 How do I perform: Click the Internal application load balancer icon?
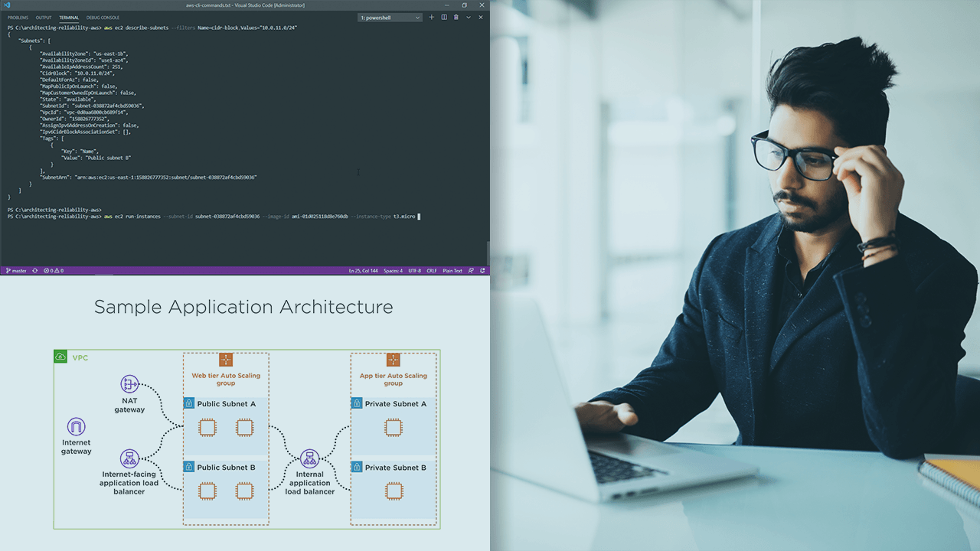click(309, 458)
